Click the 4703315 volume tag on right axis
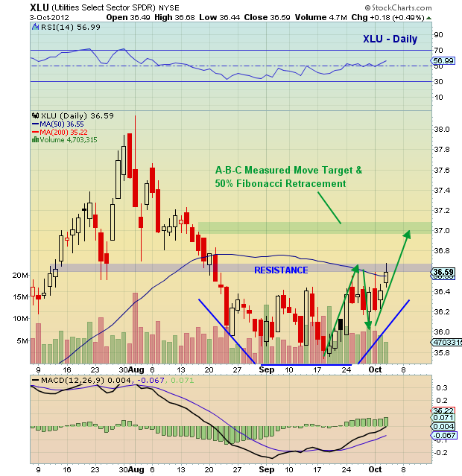Viewport: 462px width, 476px height. (x=446, y=342)
